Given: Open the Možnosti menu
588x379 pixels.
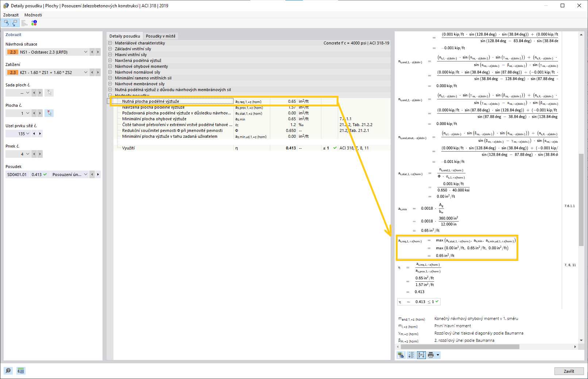Looking at the screenshot, I should [33, 15].
